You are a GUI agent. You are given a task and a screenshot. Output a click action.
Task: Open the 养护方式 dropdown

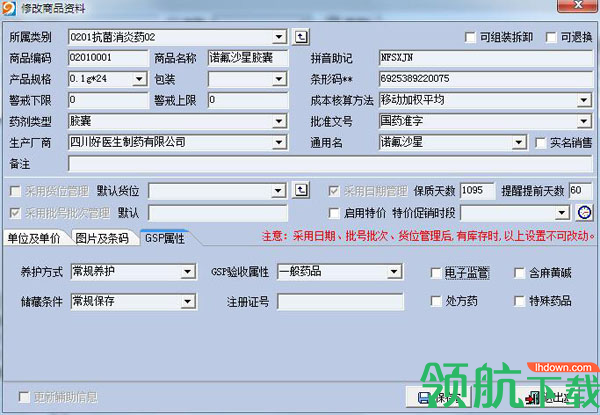pyautogui.click(x=188, y=272)
